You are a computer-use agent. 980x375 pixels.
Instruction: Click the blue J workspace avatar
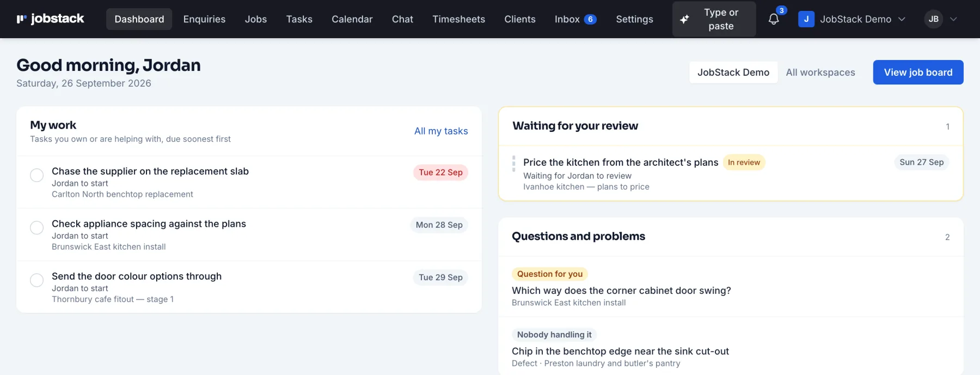tap(806, 19)
